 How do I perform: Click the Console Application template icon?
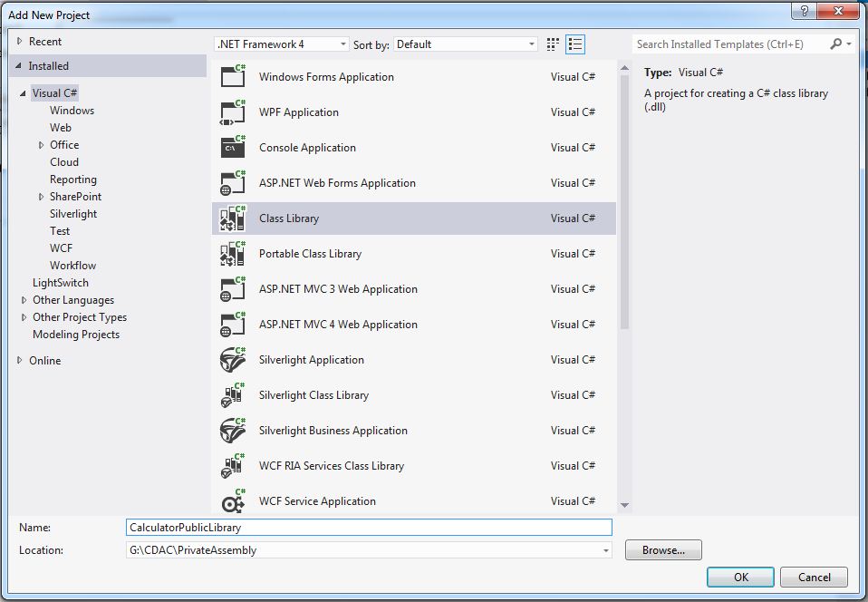(233, 147)
